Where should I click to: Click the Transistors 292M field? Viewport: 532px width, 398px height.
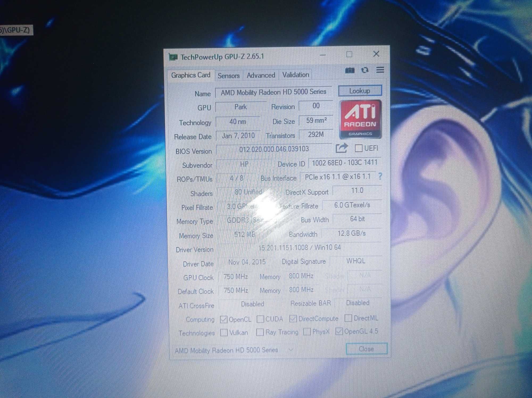[x=316, y=135]
